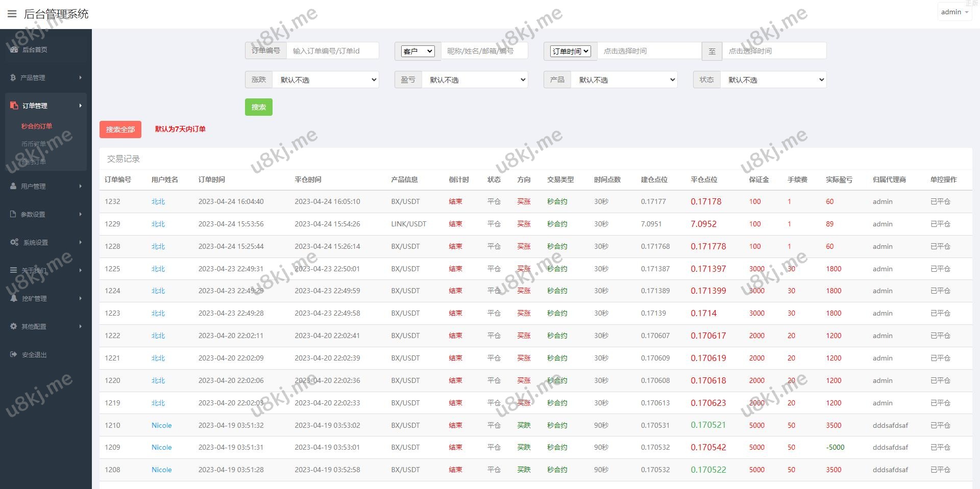The width and height of the screenshot is (980, 489).
Task: Focus the 订单编号 input field
Action: 332,51
